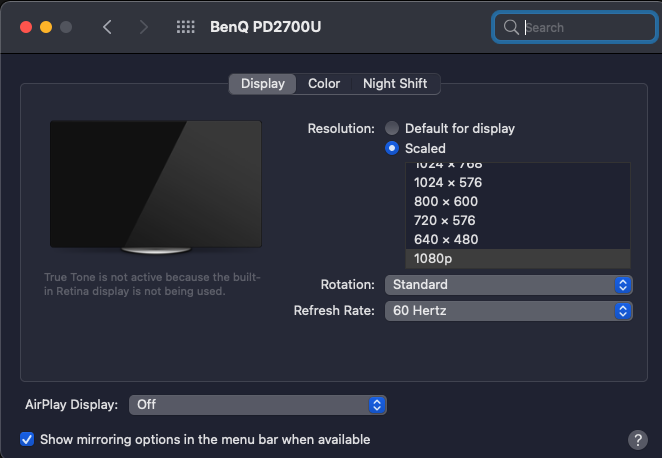The image size is (662, 458).
Task: Click the magnifying glass search icon
Action: (x=511, y=27)
